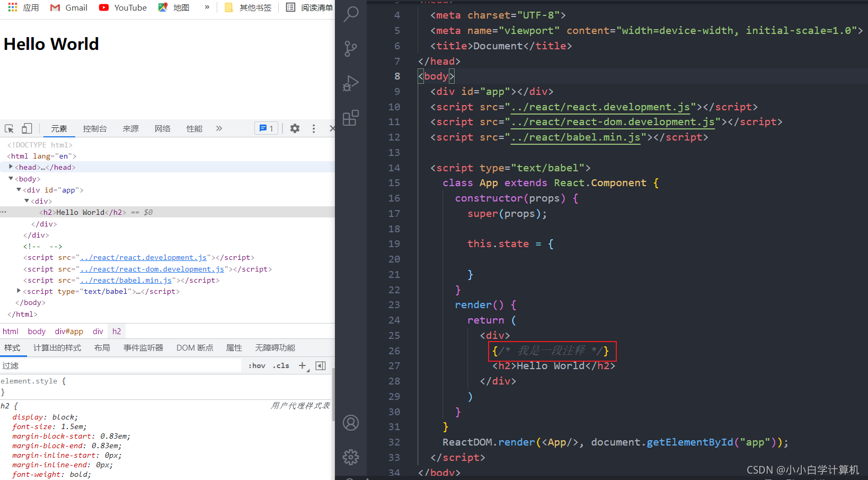
Task: Select the div#app breadcrumb
Action: [69, 331]
